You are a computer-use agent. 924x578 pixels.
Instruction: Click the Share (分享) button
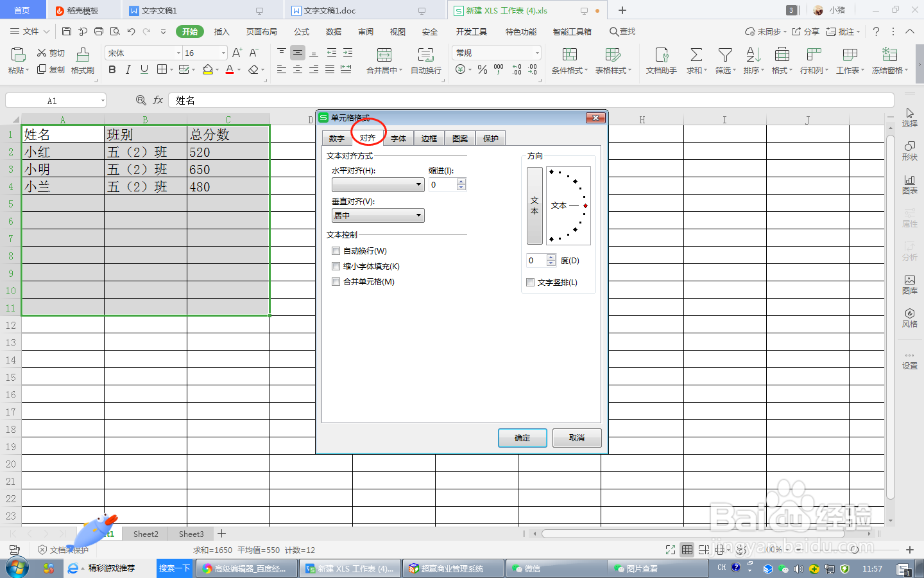[x=805, y=31]
